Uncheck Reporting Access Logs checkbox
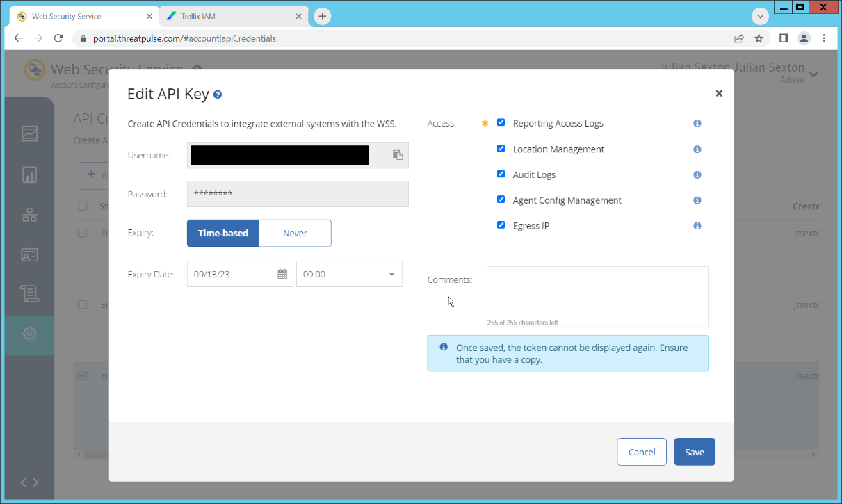Image resolution: width=842 pixels, height=504 pixels. tap(501, 123)
